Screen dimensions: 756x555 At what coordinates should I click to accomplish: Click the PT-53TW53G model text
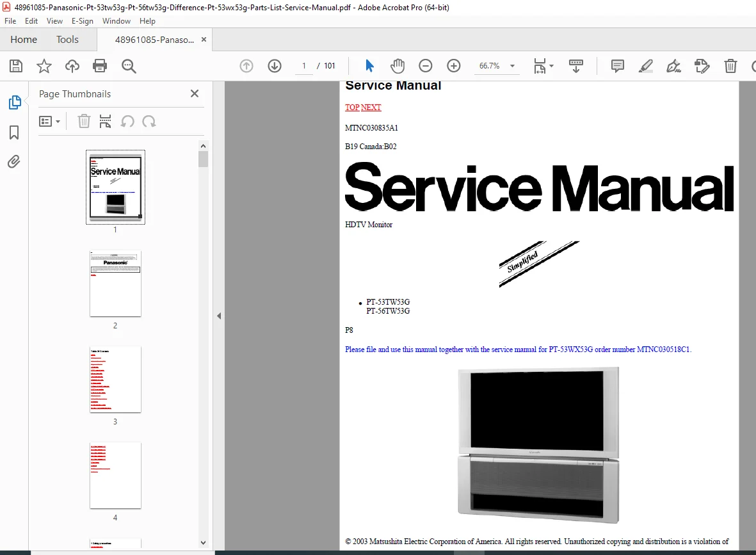(x=388, y=302)
